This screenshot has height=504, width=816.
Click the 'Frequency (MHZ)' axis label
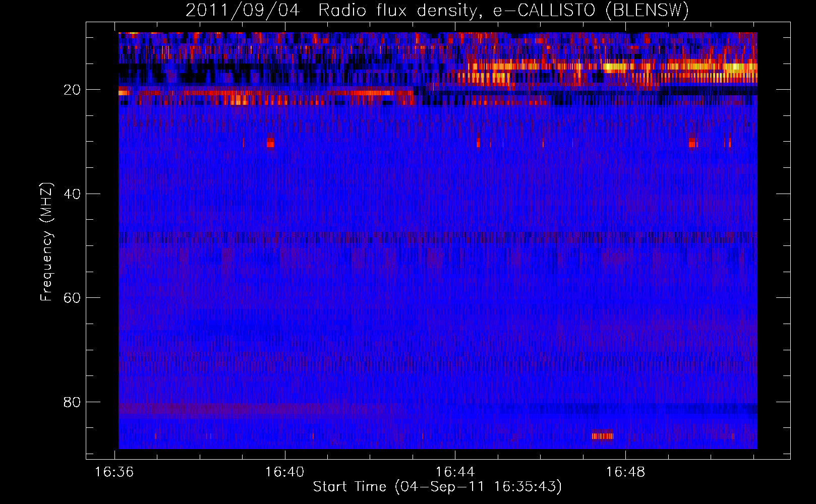click(46, 242)
